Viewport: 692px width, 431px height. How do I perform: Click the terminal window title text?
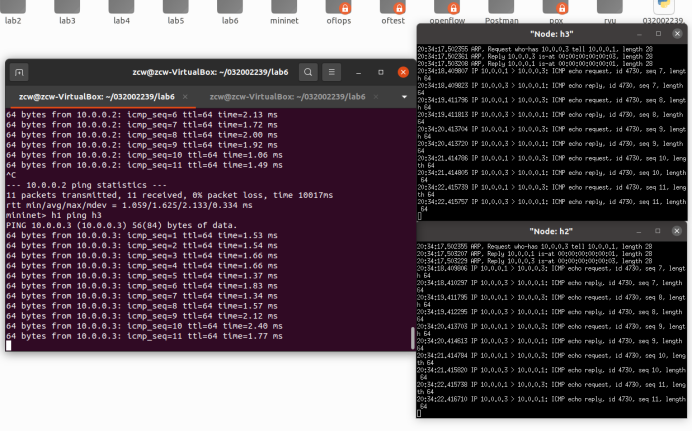click(x=210, y=72)
